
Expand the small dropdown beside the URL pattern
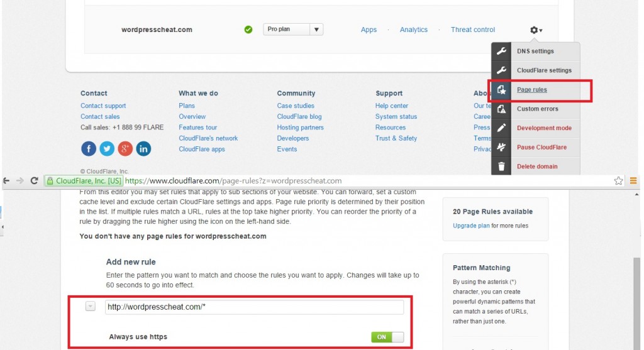91,307
